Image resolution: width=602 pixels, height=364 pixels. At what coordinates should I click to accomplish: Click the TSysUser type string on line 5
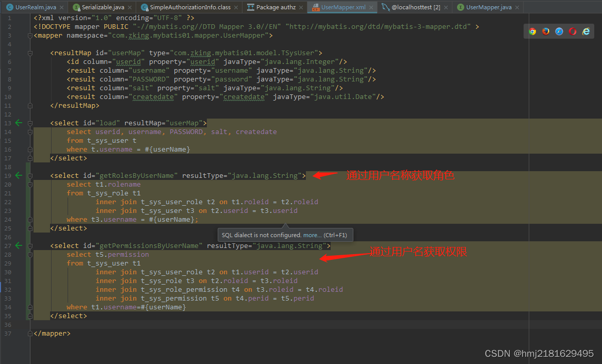(244, 53)
